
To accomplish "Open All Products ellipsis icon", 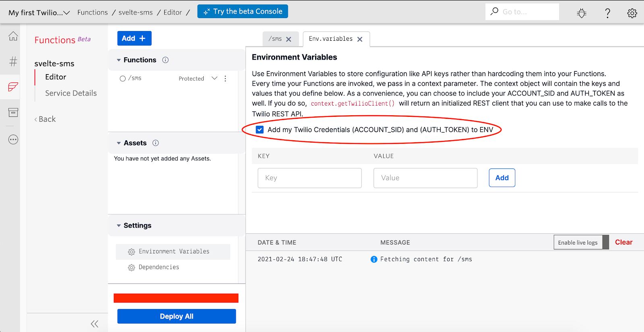I will click(13, 140).
